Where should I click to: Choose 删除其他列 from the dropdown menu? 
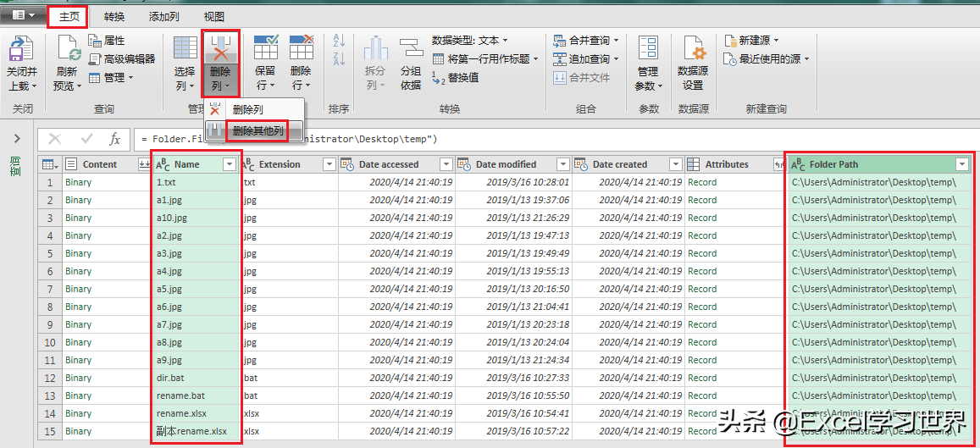257,130
